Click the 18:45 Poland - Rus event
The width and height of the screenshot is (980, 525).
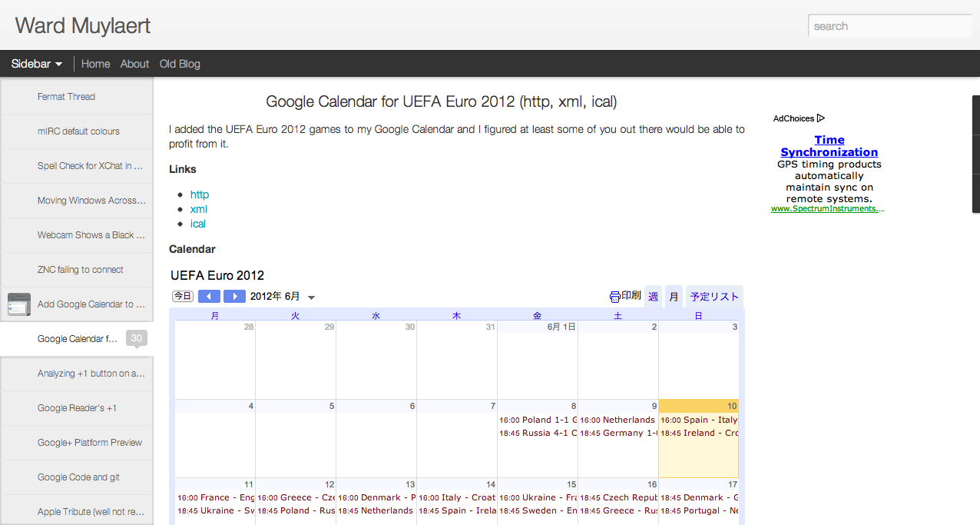(296, 511)
